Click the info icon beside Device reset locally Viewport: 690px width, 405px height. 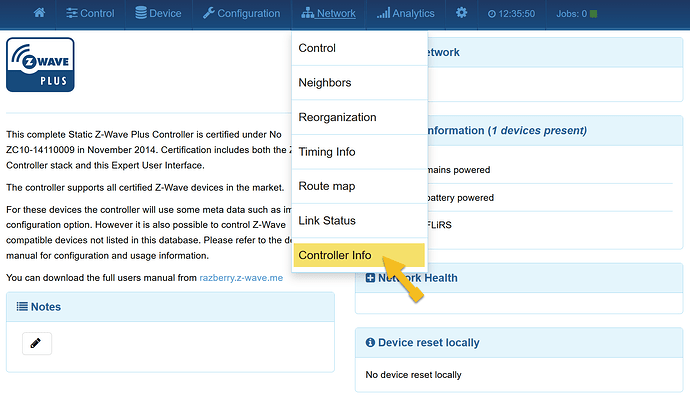pos(371,342)
